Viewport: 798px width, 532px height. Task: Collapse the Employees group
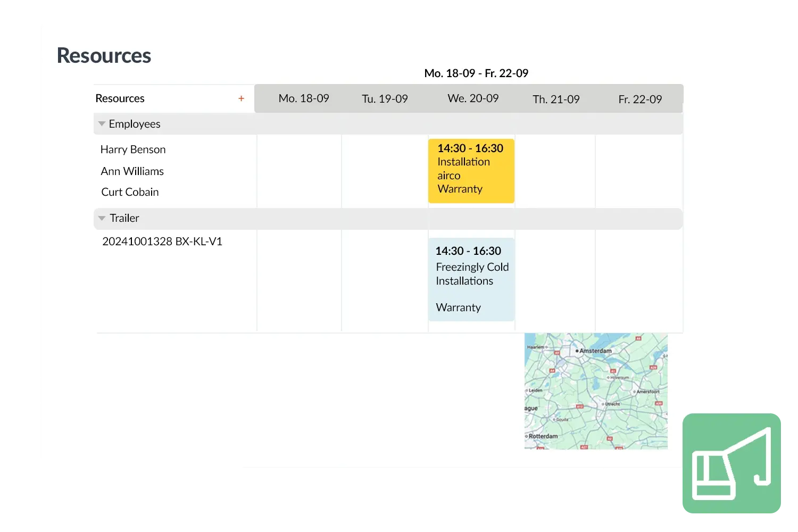102,124
